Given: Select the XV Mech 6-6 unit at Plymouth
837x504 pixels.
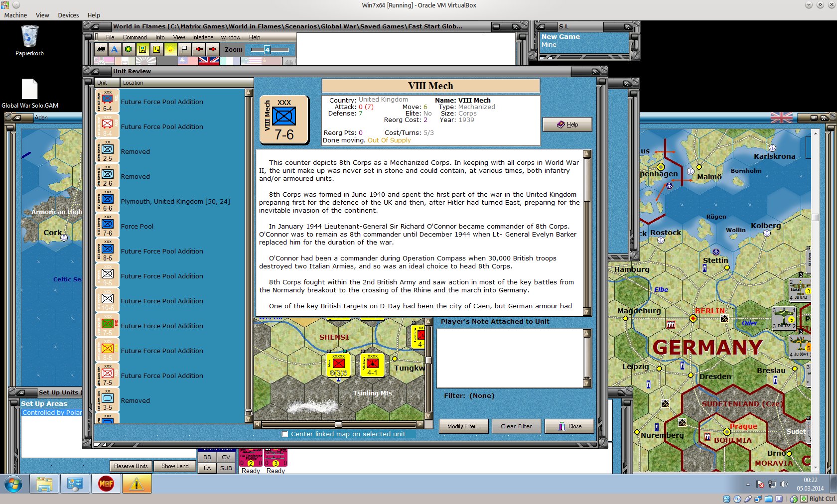Looking at the screenshot, I should [107, 201].
